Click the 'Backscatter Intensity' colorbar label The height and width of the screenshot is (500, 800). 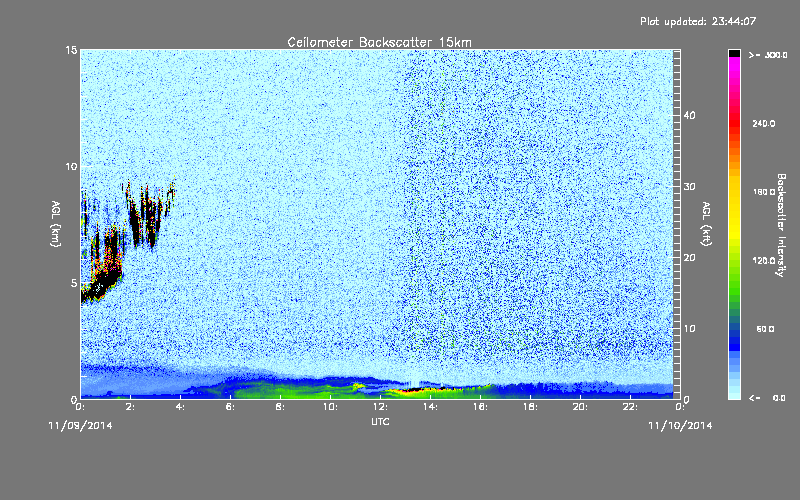[781, 225]
